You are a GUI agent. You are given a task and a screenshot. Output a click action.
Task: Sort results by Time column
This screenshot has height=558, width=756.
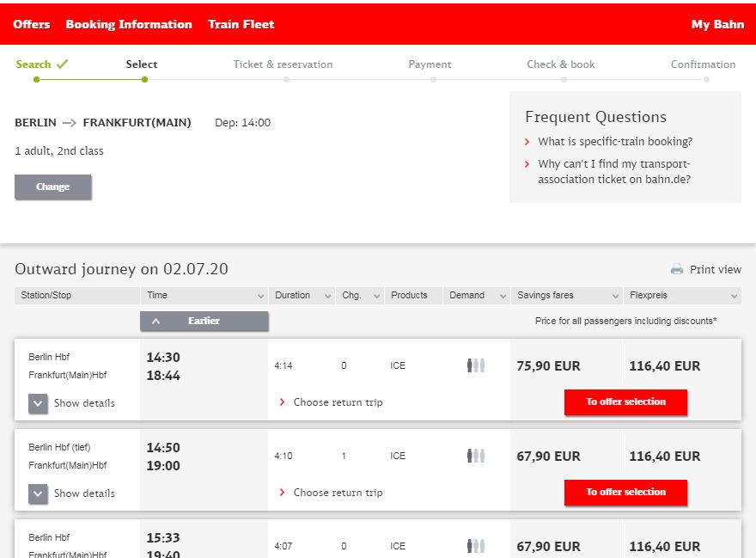(x=204, y=295)
